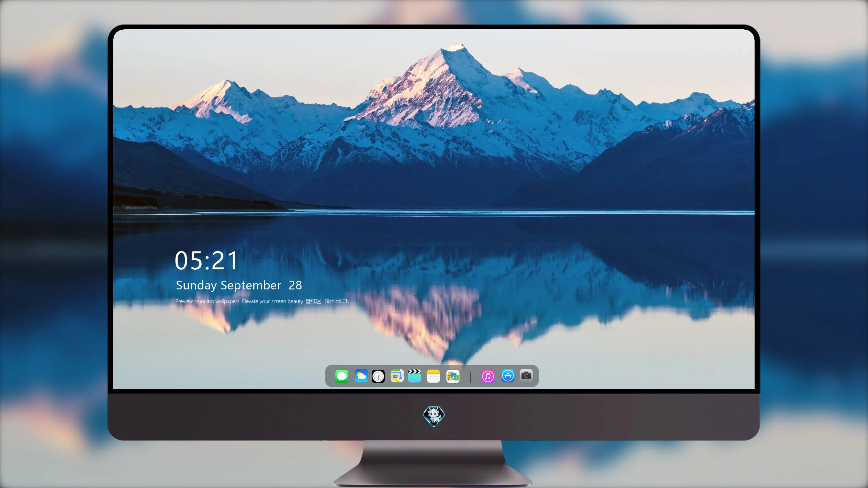Open the Camera app in the dock

526,375
